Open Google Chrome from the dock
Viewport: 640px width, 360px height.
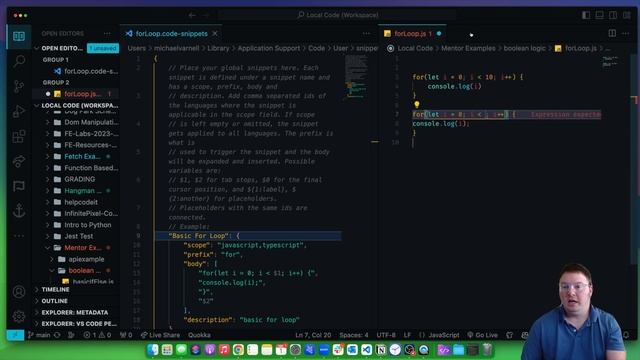[238, 350]
